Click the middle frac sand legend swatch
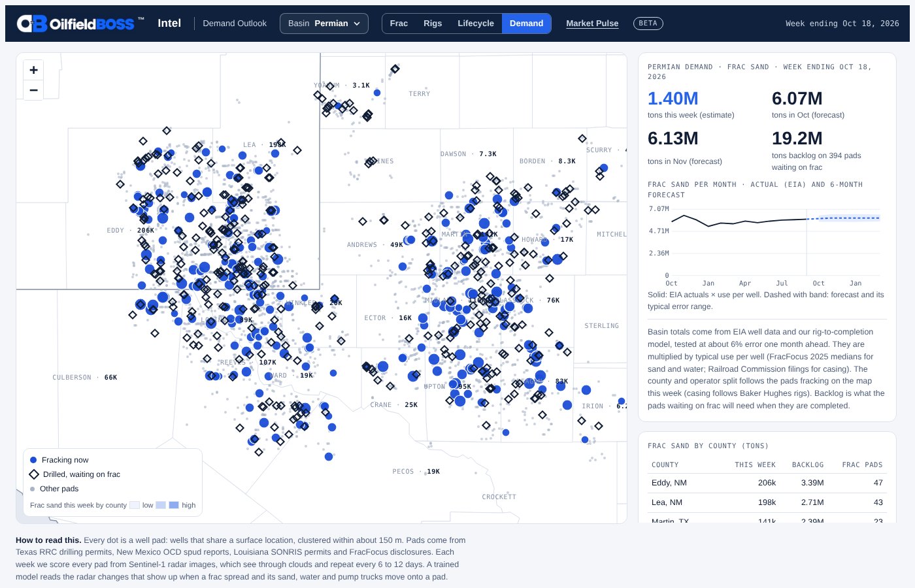915x588 pixels. coord(161,505)
